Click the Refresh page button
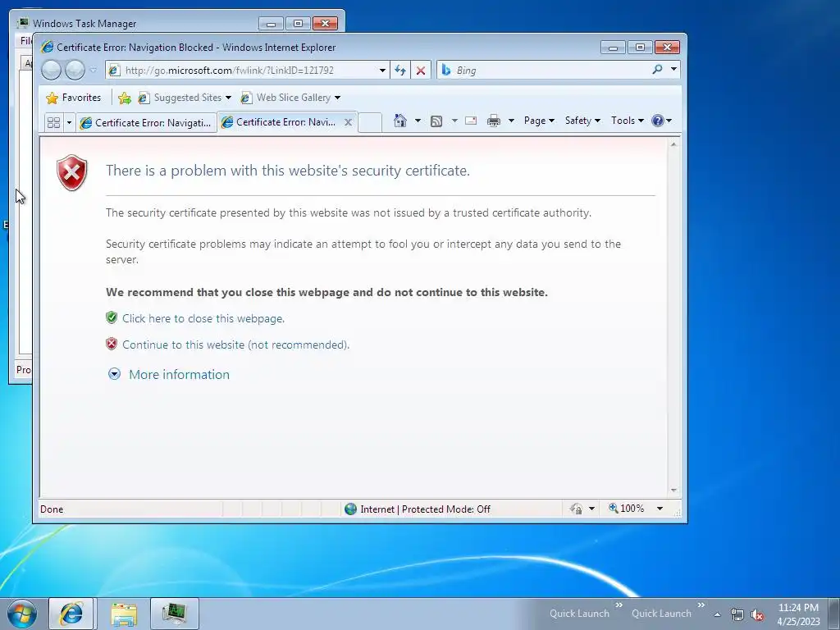Image resolution: width=840 pixels, height=630 pixels. (400, 71)
